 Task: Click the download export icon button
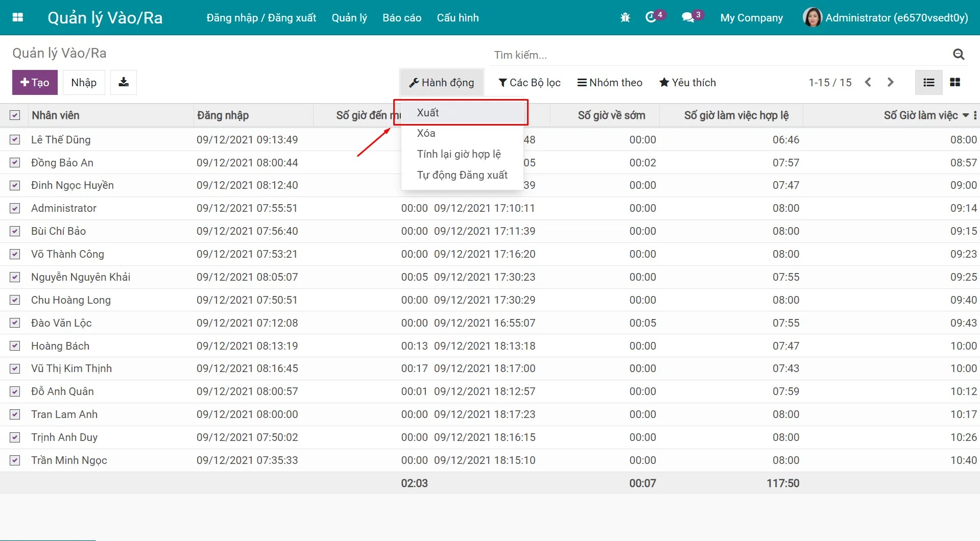click(124, 82)
